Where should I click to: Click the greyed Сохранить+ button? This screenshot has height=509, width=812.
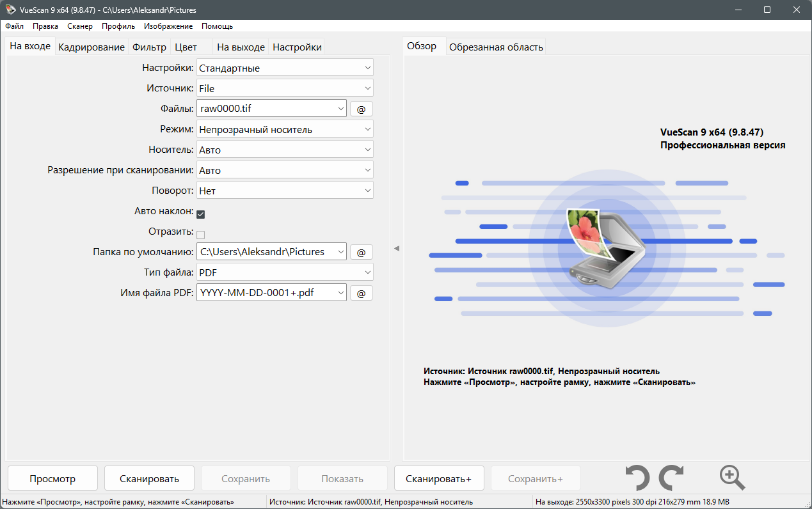pos(536,478)
